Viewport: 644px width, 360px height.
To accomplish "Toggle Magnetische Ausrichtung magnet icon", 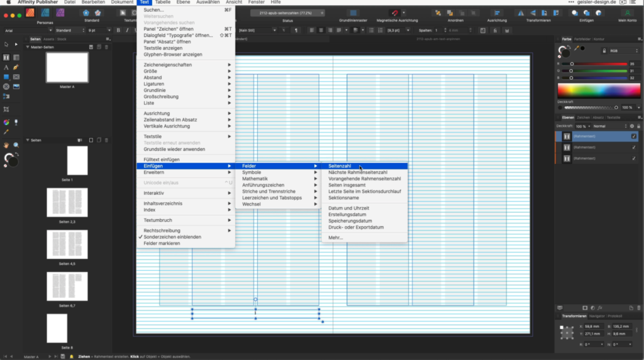I will coord(395,13).
